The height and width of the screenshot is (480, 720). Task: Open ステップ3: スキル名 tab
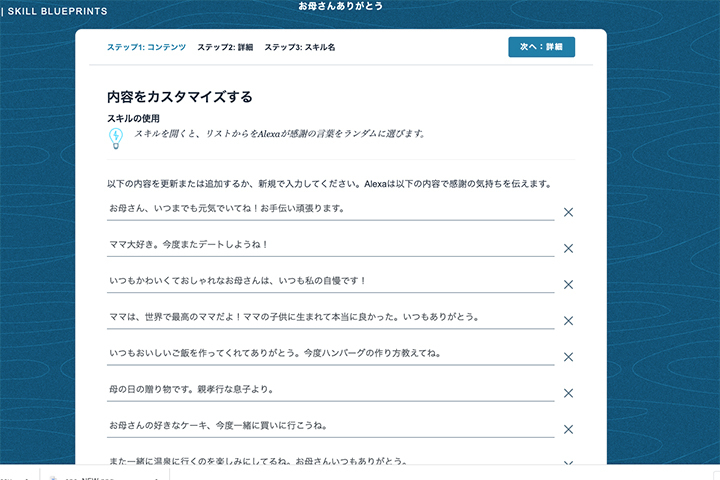[300, 47]
